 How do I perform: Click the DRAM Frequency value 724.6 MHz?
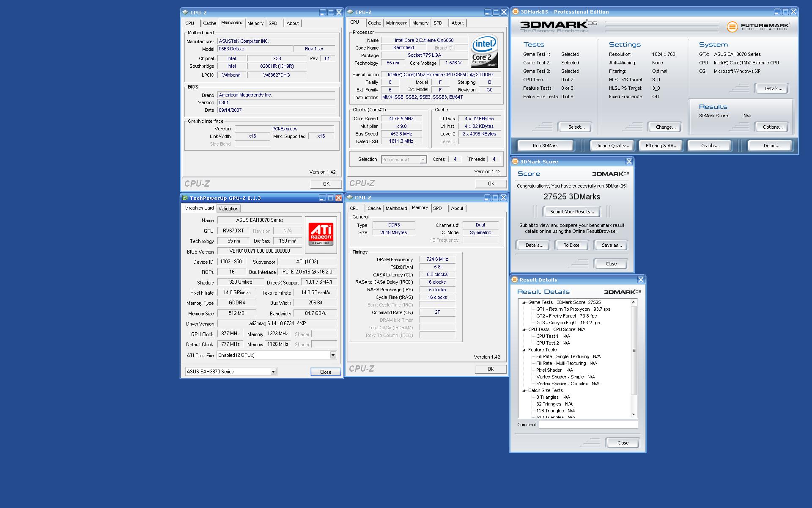(437, 259)
